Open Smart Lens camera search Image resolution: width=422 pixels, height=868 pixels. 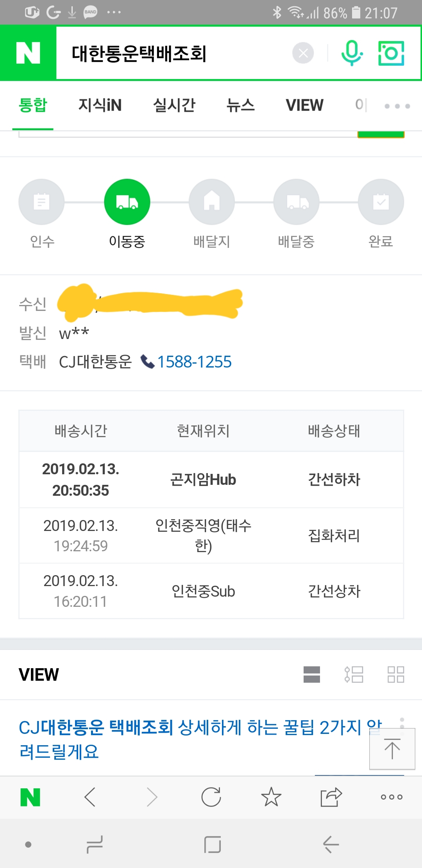click(x=391, y=53)
